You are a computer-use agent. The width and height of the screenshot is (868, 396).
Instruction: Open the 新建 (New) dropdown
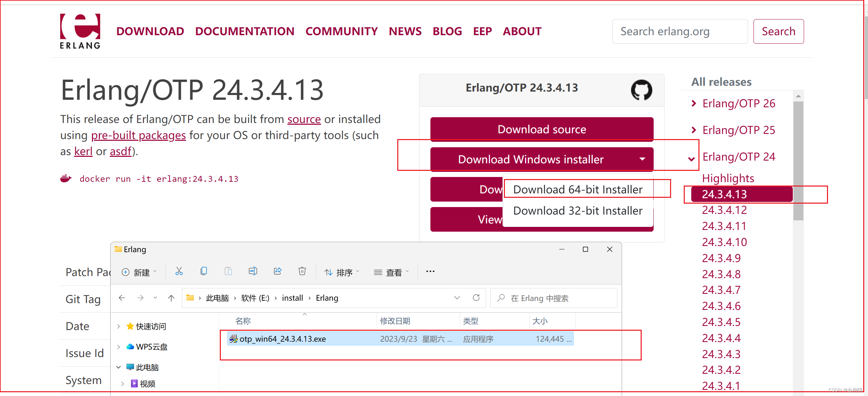[x=139, y=272]
